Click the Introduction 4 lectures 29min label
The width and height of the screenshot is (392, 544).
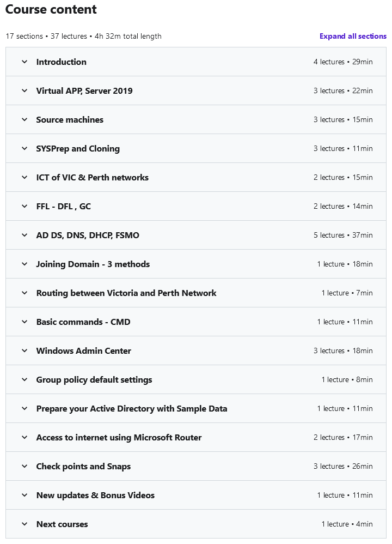click(343, 62)
